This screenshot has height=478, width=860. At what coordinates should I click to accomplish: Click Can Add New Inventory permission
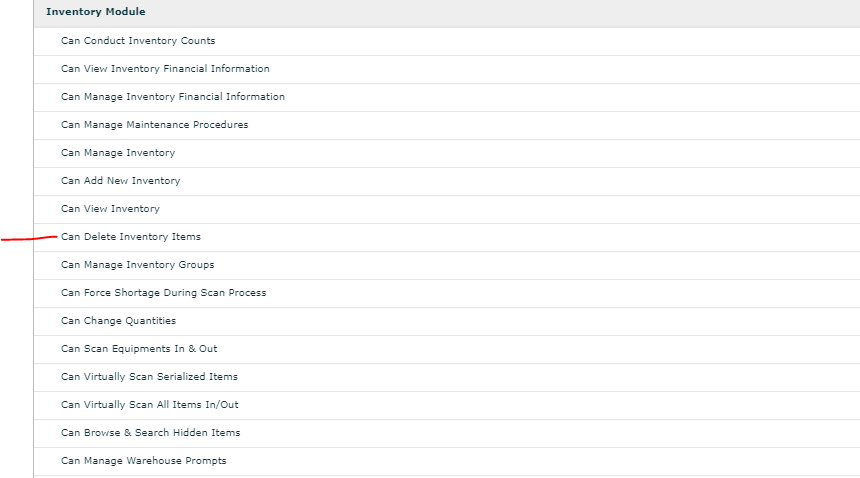click(x=120, y=181)
